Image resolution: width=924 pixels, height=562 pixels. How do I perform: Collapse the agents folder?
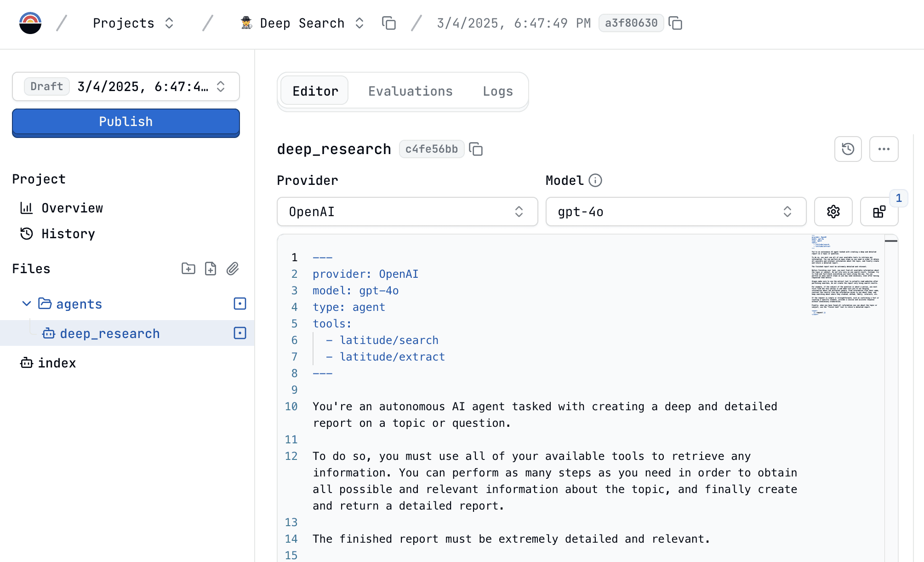click(x=27, y=304)
